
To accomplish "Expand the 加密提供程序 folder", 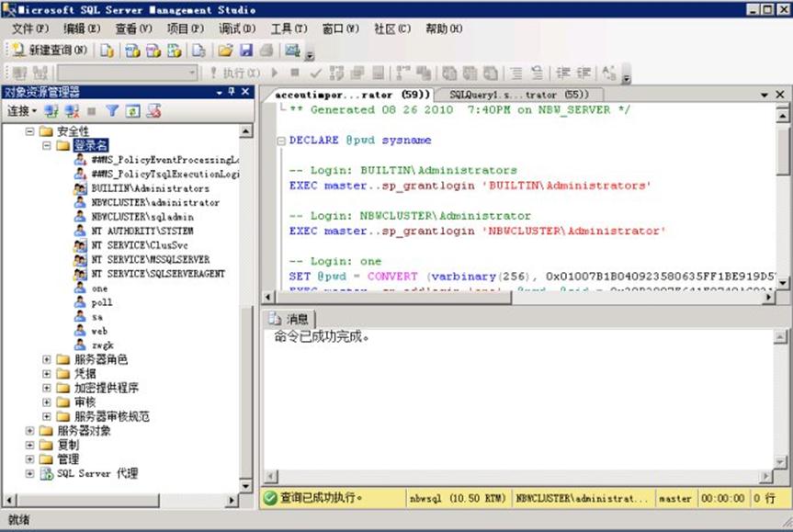I will click(47, 388).
